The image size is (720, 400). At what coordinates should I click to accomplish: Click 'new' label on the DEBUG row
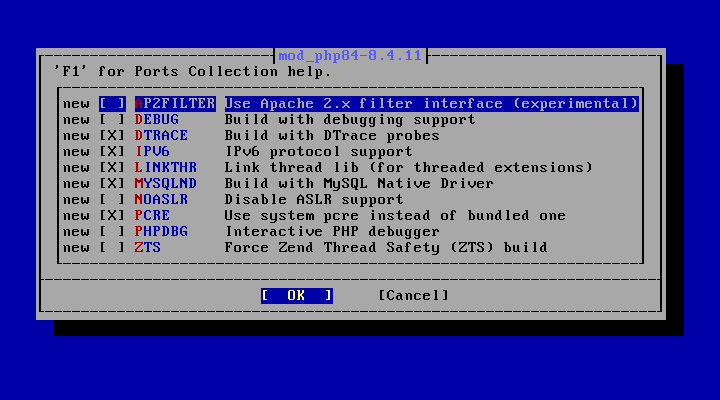coord(76,120)
